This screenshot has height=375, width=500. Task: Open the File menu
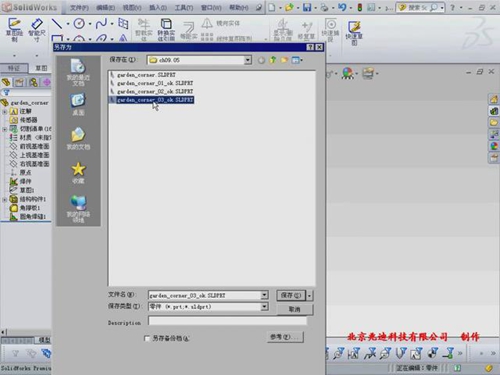click(x=79, y=7)
